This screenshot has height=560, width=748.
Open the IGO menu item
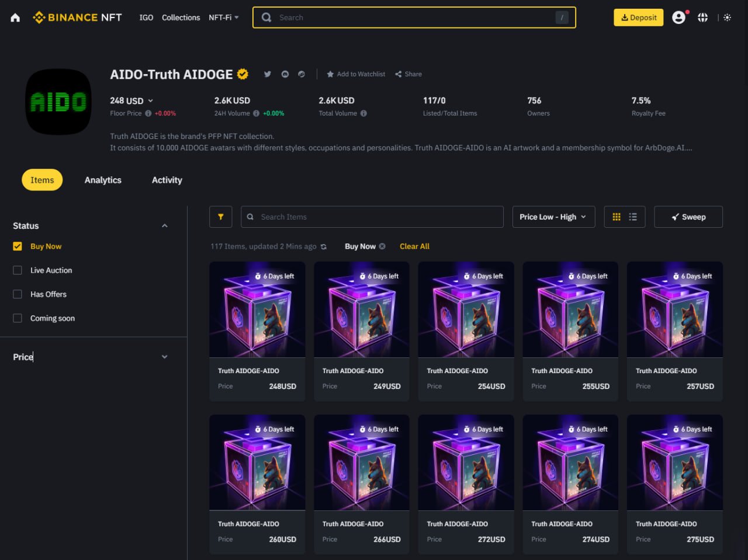click(146, 18)
